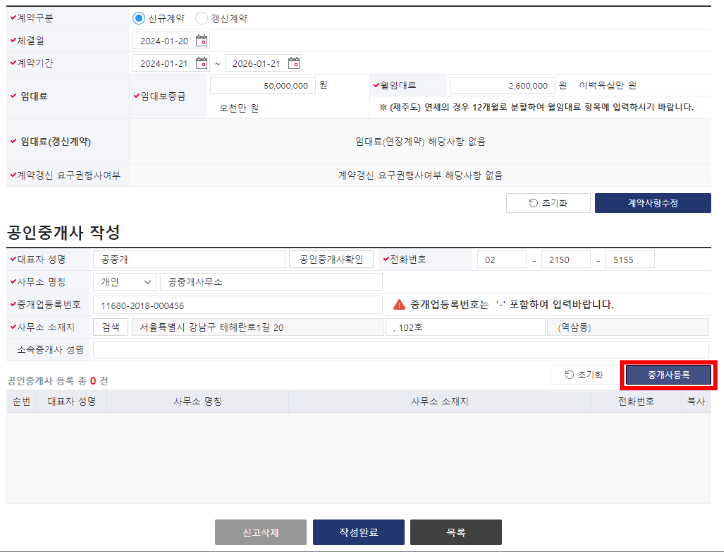This screenshot has width=724, height=552.
Task: Click the 공인중개사확인 button
Action: pos(331,260)
